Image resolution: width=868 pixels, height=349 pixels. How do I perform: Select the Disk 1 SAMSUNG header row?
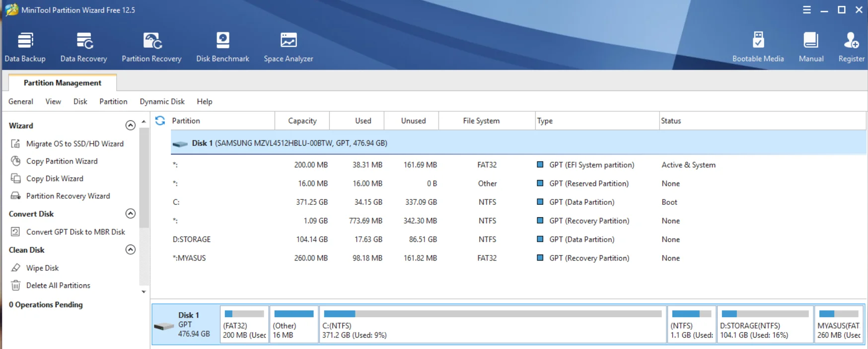coord(518,143)
